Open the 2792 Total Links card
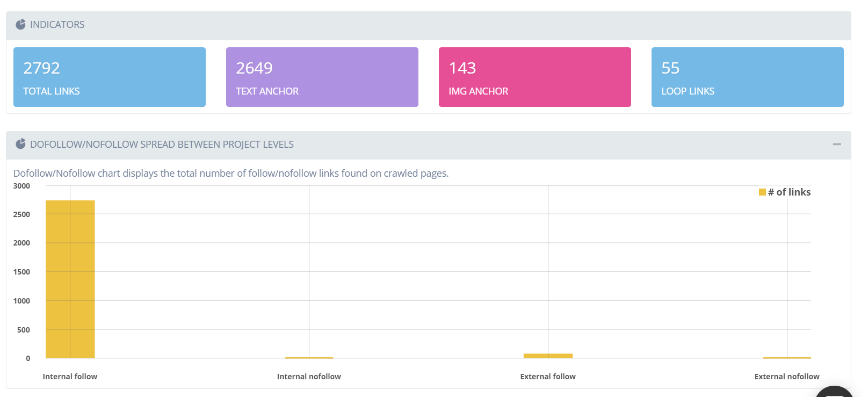The image size is (868, 397). click(110, 77)
